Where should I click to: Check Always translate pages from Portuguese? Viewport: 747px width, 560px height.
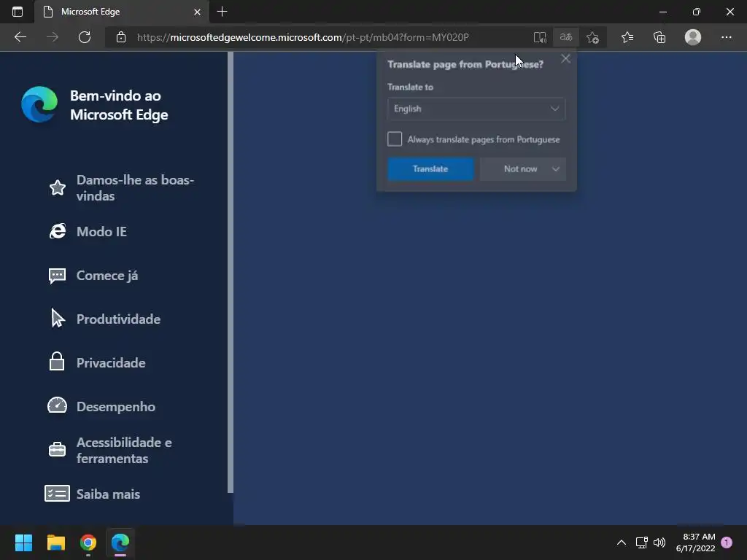pyautogui.click(x=395, y=139)
